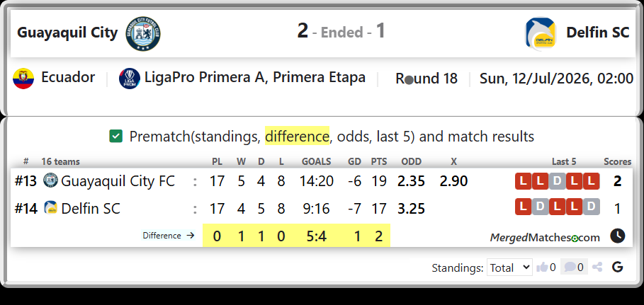Click the LigaPro league logo
Viewport: 644px width, 305px height.
(130, 79)
